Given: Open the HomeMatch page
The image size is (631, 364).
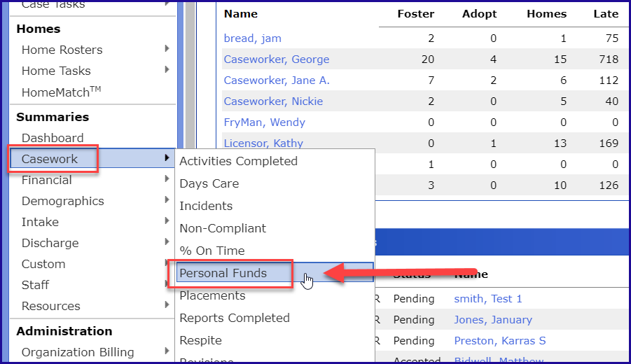Looking at the screenshot, I should [x=61, y=92].
